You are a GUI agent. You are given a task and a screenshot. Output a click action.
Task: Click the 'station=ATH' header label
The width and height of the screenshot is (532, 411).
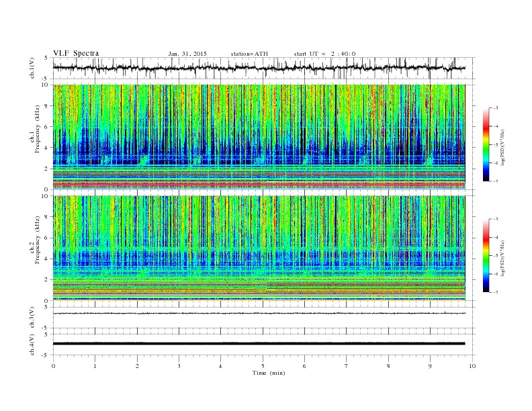click(x=249, y=54)
